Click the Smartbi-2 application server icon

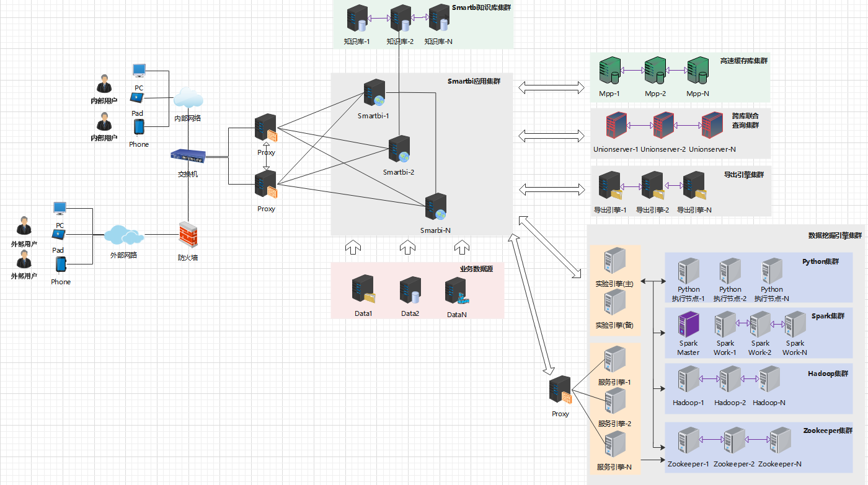[399, 150]
